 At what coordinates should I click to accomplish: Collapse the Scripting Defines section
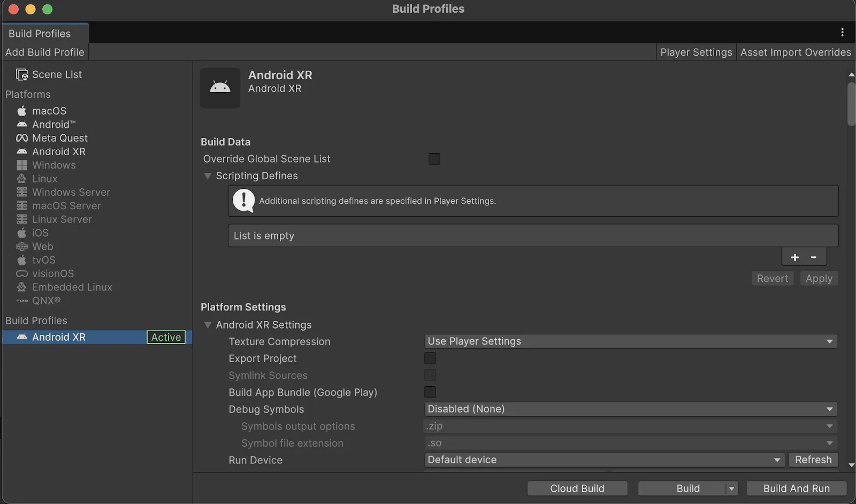point(208,176)
